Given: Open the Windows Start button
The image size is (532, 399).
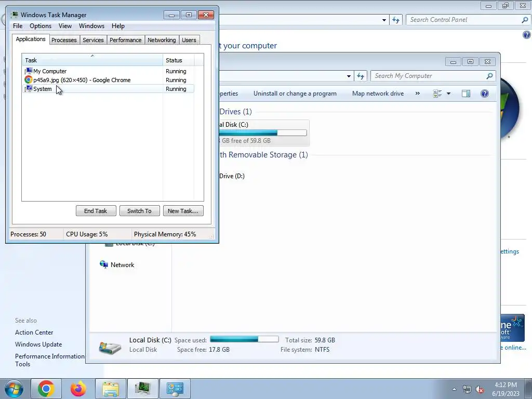Looking at the screenshot, I should pyautogui.click(x=14, y=389).
